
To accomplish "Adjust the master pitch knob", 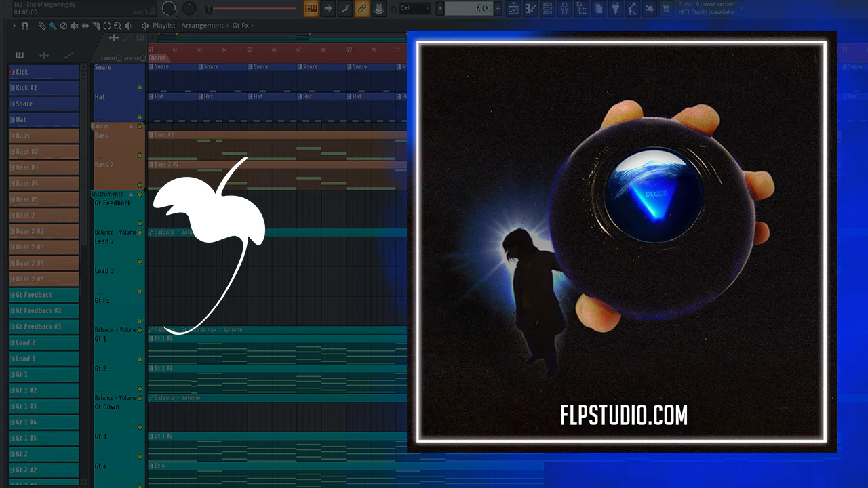I will click(x=190, y=8).
